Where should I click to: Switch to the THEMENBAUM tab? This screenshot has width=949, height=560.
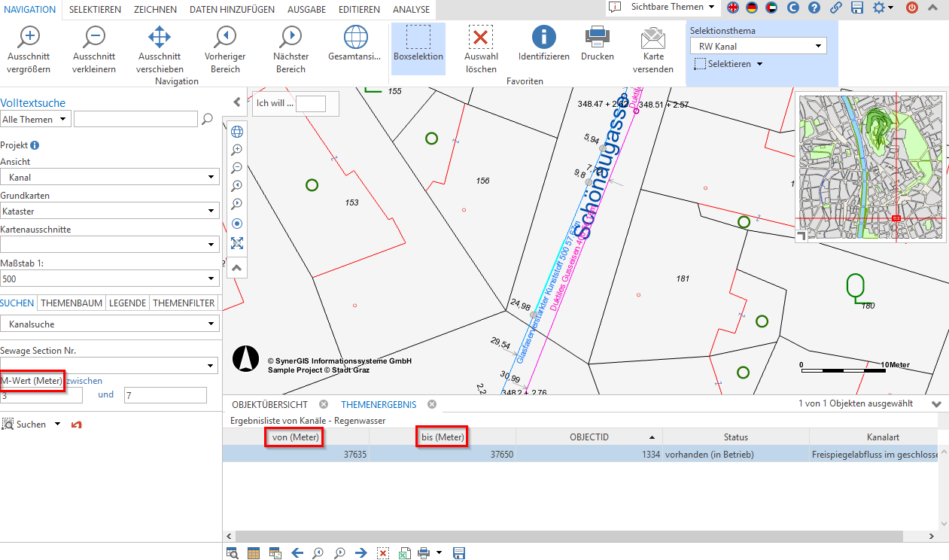click(71, 303)
